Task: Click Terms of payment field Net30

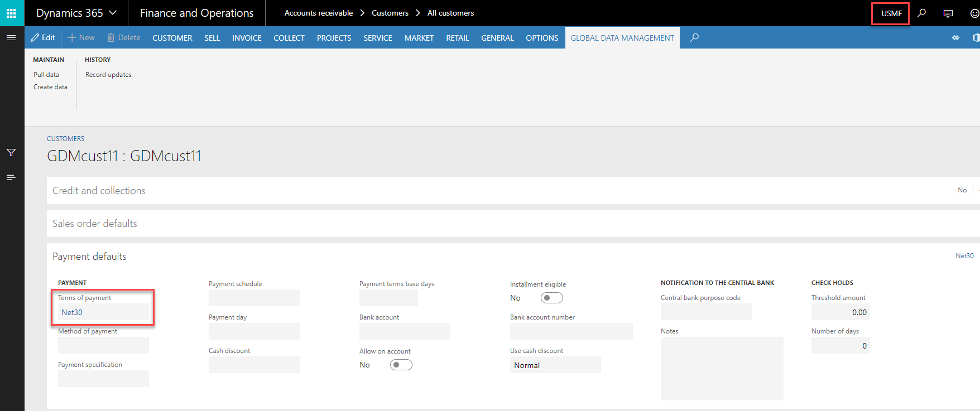Action: pos(103,312)
